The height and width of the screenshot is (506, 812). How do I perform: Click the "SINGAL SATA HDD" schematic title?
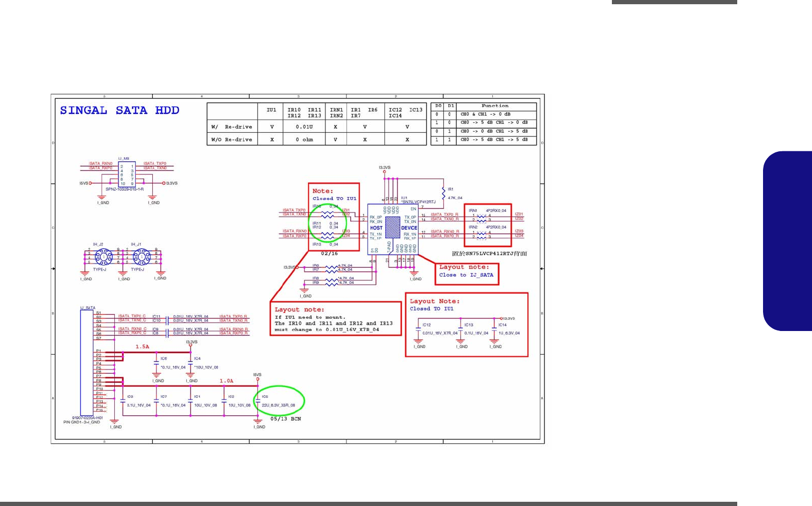tap(120, 111)
